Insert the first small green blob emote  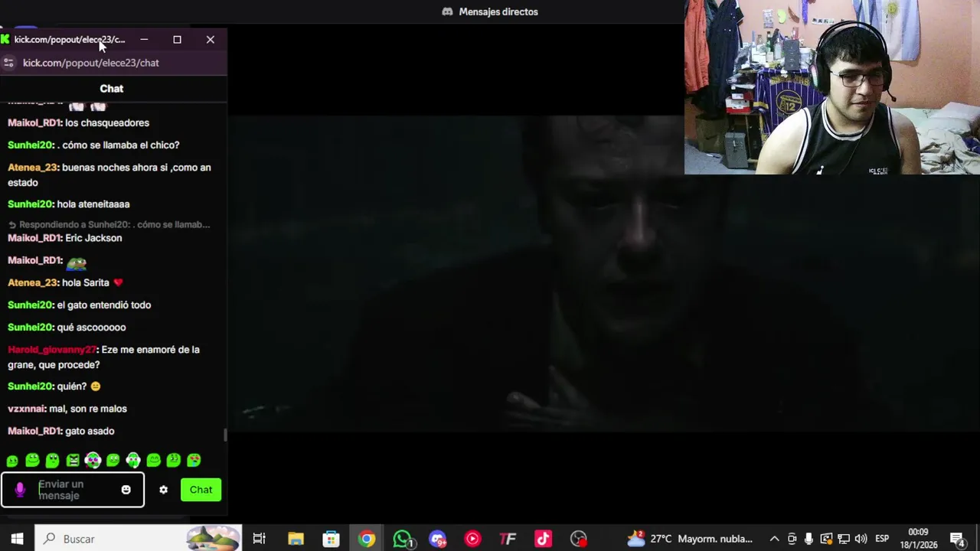coord(12,461)
